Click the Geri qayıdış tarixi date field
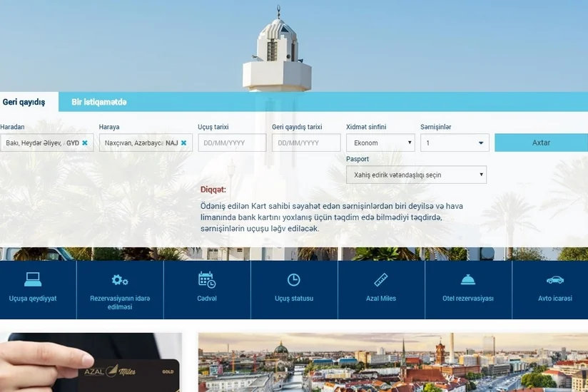The image size is (588, 392). coord(306,143)
